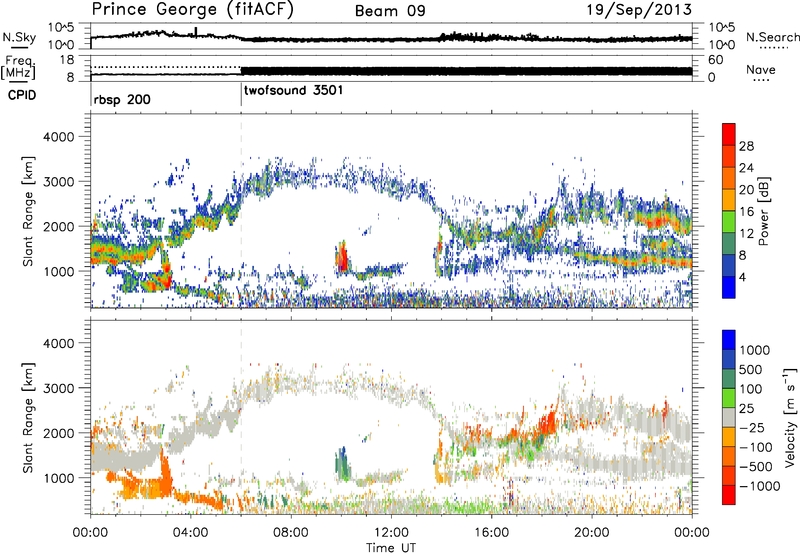This screenshot has width=800, height=554.
Task: Click the "500" label on the velocity colorbar
Action: click(753, 370)
